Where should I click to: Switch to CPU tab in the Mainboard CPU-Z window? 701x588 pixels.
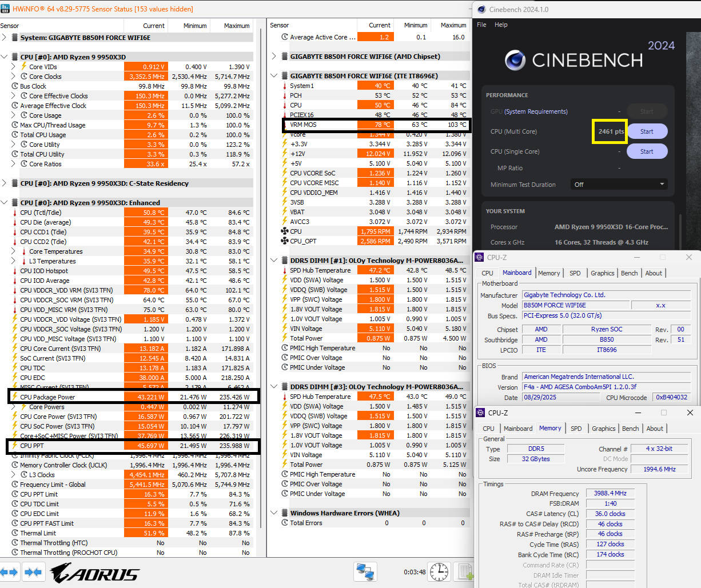tap(488, 273)
